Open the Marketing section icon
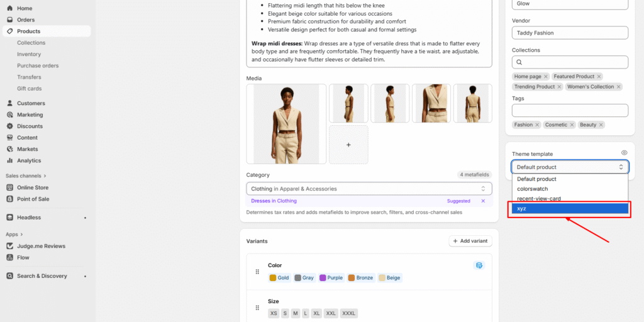644x322 pixels. [10, 114]
